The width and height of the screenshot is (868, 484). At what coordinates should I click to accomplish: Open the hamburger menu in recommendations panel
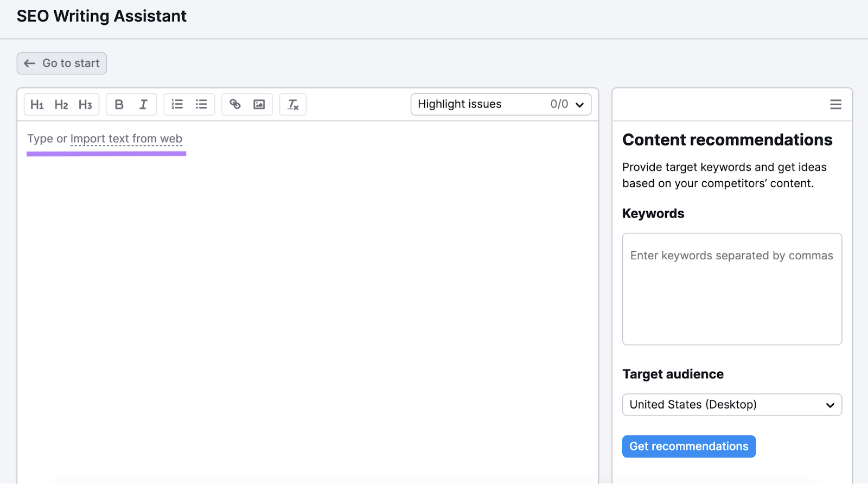point(835,104)
